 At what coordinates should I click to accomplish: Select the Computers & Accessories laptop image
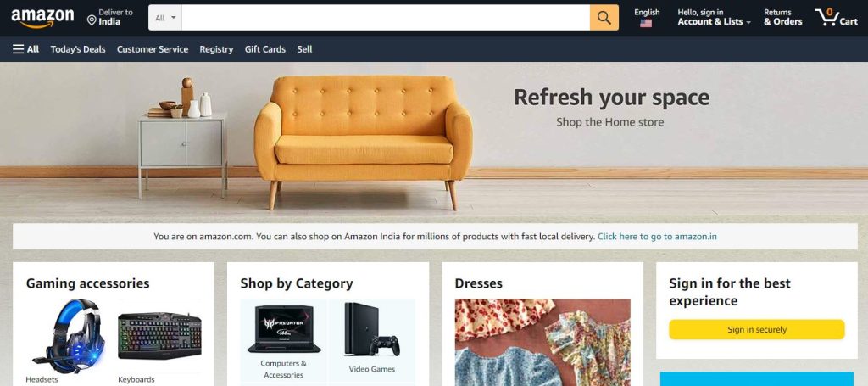coord(284,328)
